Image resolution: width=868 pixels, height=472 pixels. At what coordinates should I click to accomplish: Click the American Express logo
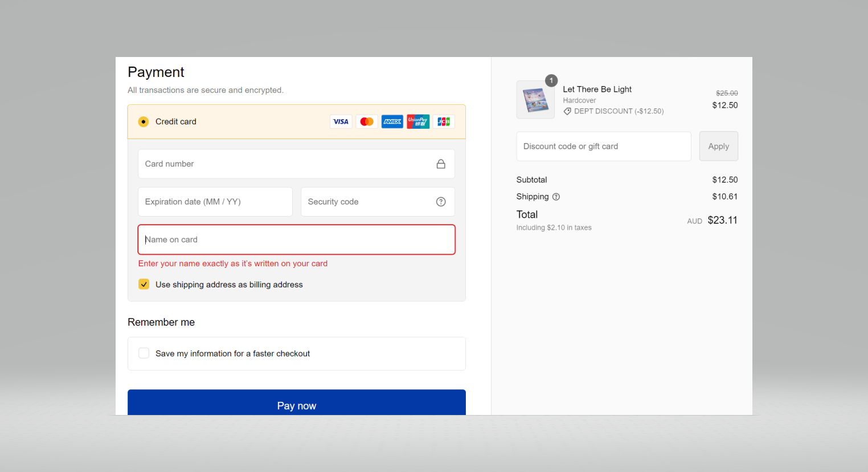(392, 121)
